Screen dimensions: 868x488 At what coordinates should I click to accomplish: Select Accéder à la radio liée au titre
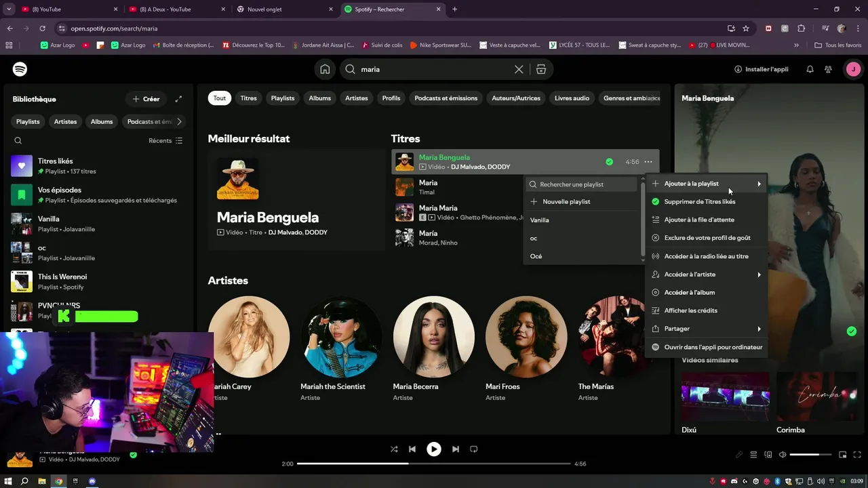click(x=707, y=256)
